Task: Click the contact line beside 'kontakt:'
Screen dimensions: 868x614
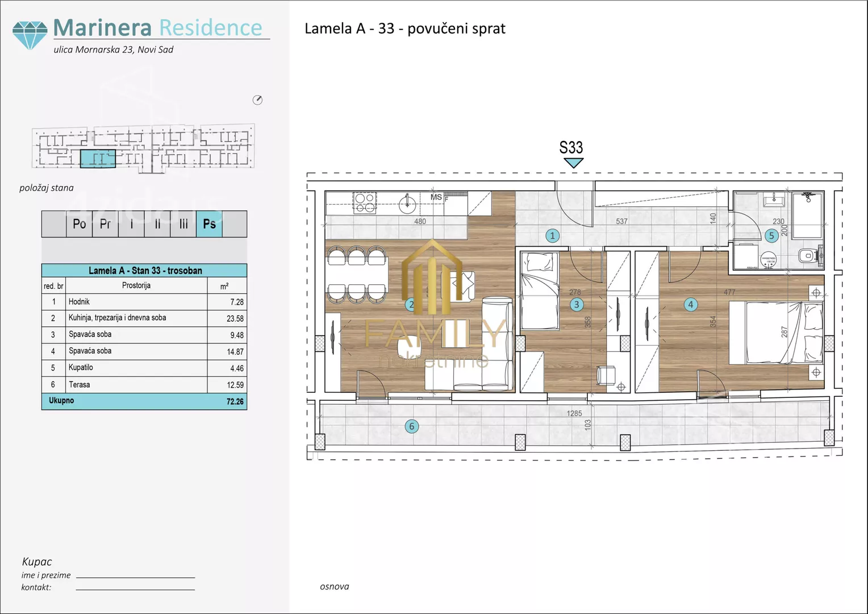Action: pos(135,588)
